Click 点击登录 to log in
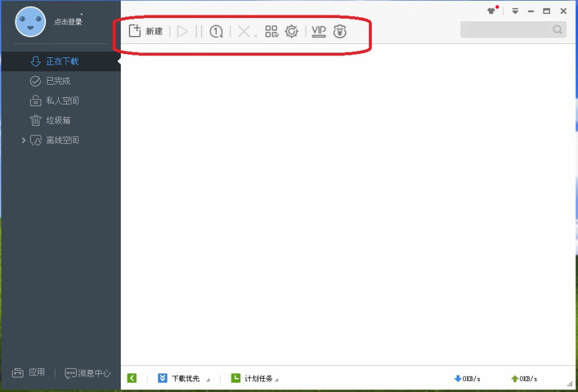The width and height of the screenshot is (578, 392). 68,22
